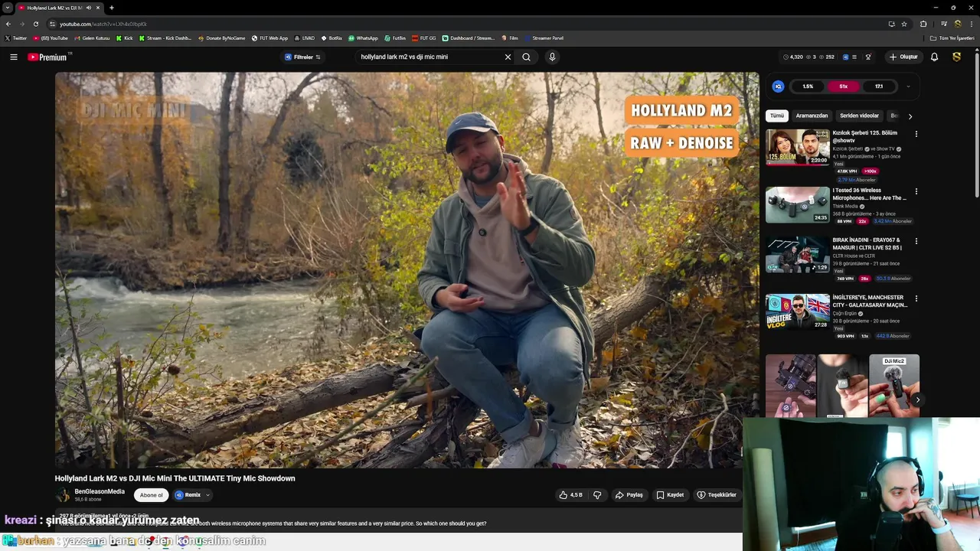Bookmark page with star icon
The image size is (980, 551).
point(904,24)
